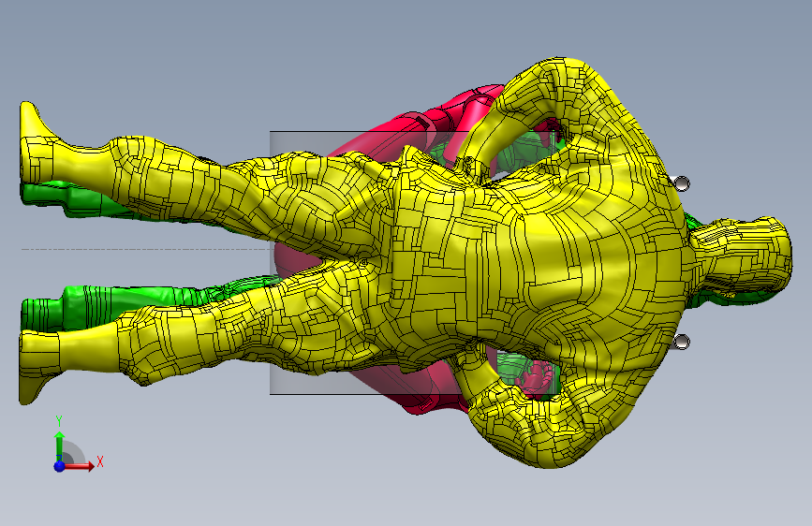Click the X label of the triad
The image size is (812, 526).
point(100,461)
